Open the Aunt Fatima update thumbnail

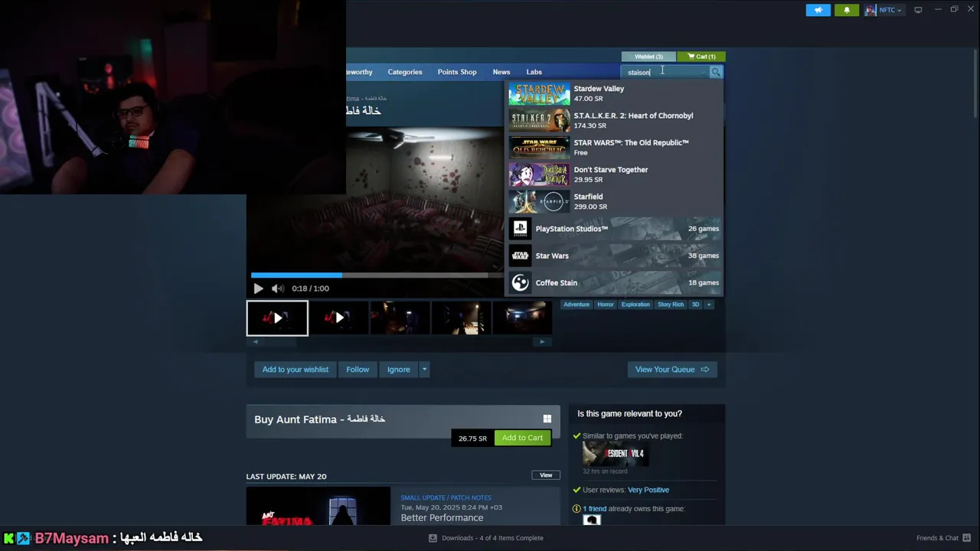click(x=318, y=507)
